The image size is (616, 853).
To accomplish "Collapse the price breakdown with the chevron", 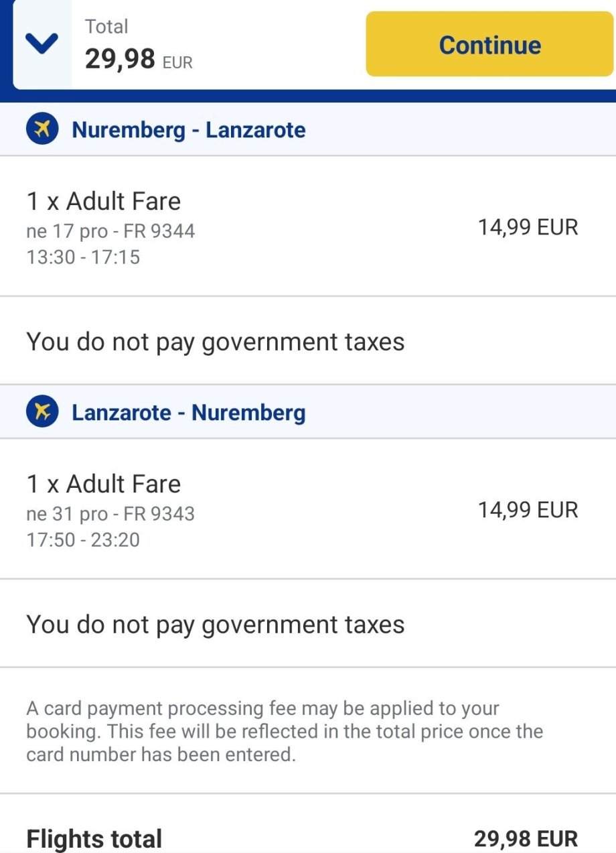I will pyautogui.click(x=42, y=45).
